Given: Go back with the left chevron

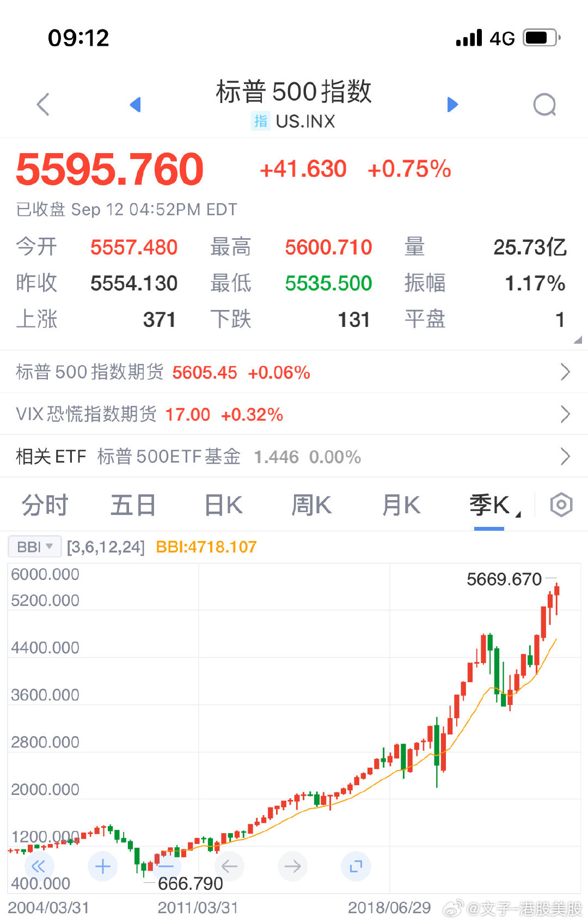Looking at the screenshot, I should click(x=43, y=104).
